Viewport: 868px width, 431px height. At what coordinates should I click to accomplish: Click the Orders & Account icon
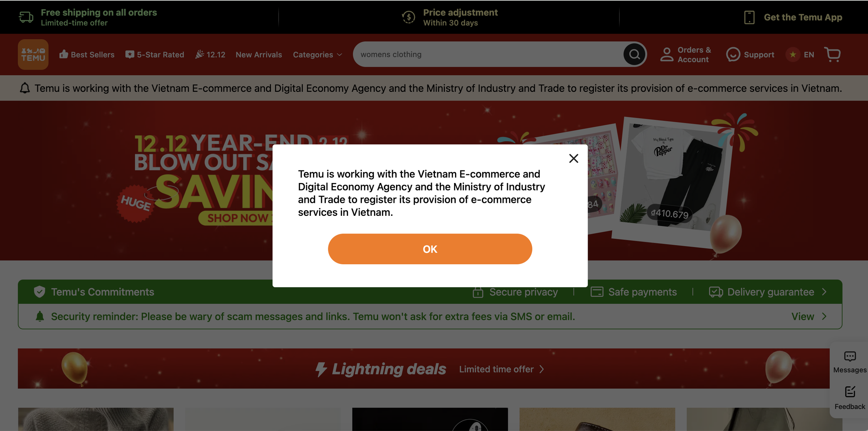[667, 54]
